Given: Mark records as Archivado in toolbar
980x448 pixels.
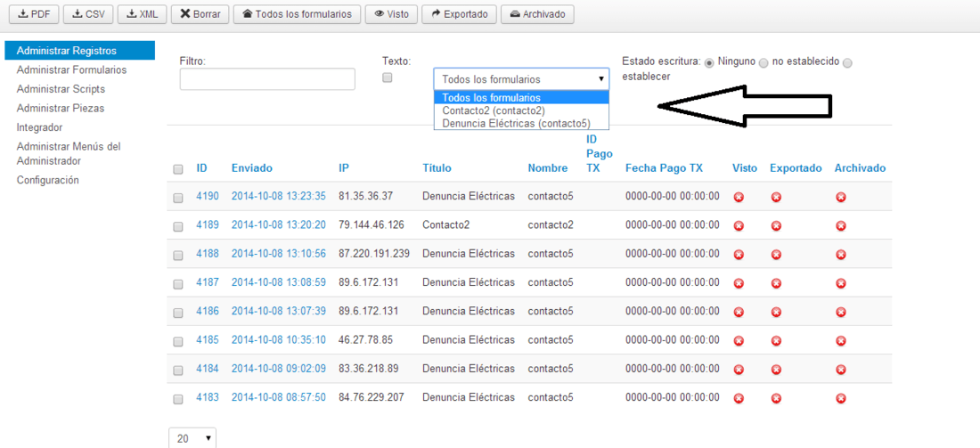Looking at the screenshot, I should (x=537, y=14).
